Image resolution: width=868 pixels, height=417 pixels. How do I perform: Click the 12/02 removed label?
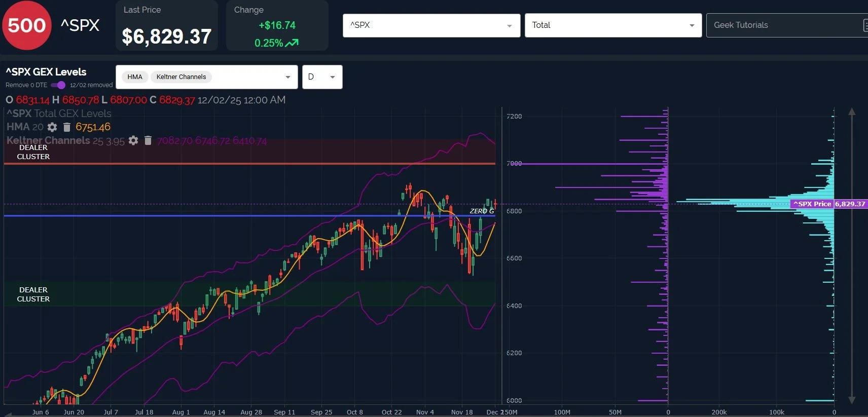tap(91, 85)
